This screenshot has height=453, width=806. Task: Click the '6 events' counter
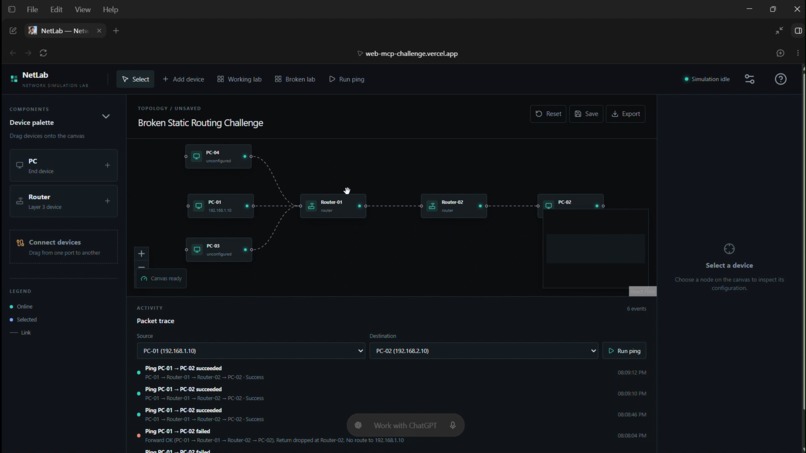click(636, 309)
